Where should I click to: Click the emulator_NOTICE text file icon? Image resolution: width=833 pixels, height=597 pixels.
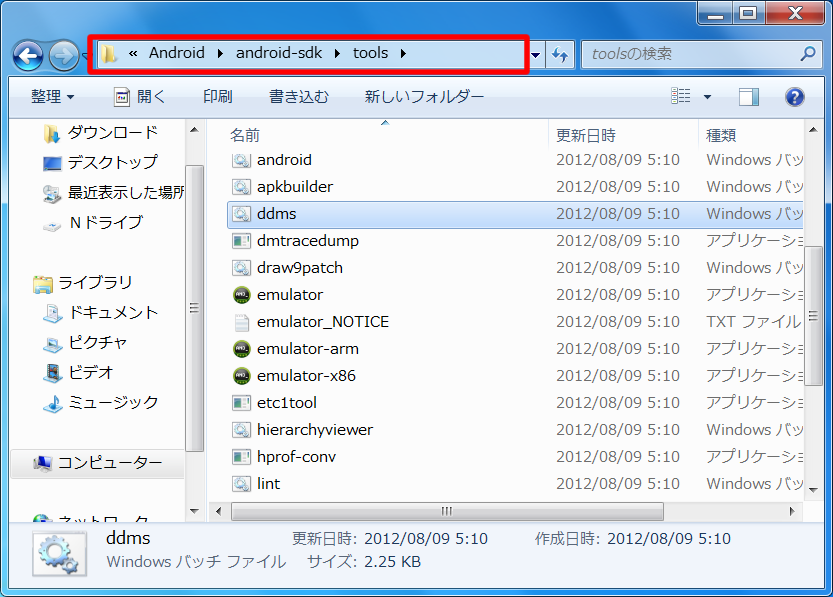241,322
